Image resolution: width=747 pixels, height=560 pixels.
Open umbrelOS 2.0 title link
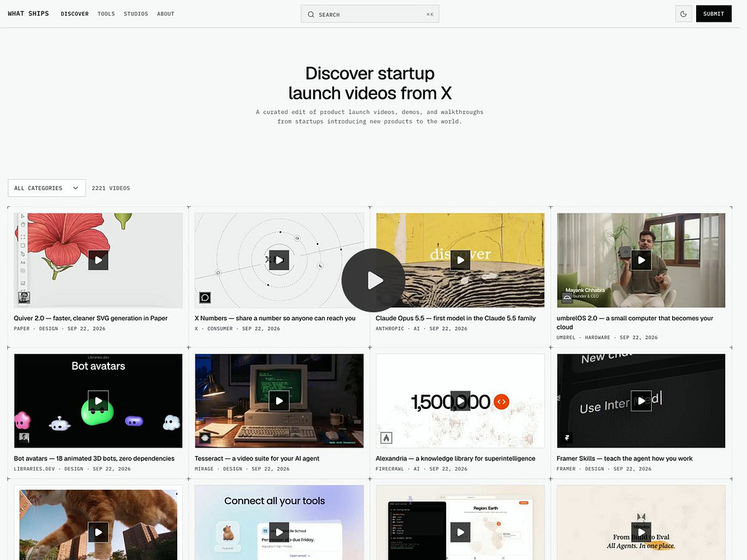click(634, 322)
